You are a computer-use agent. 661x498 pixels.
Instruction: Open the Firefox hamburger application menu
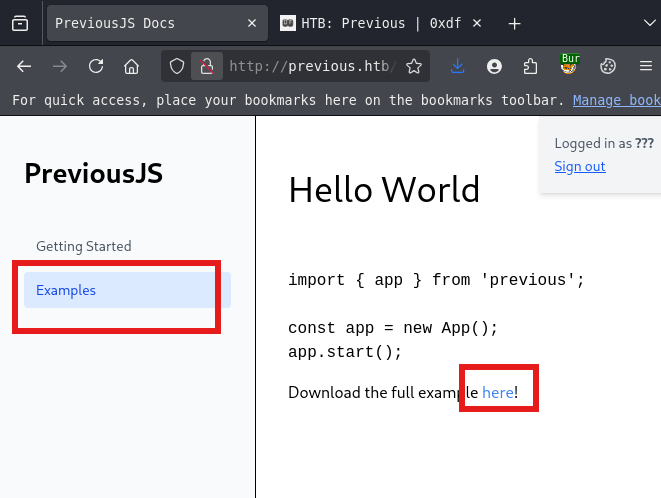point(645,66)
